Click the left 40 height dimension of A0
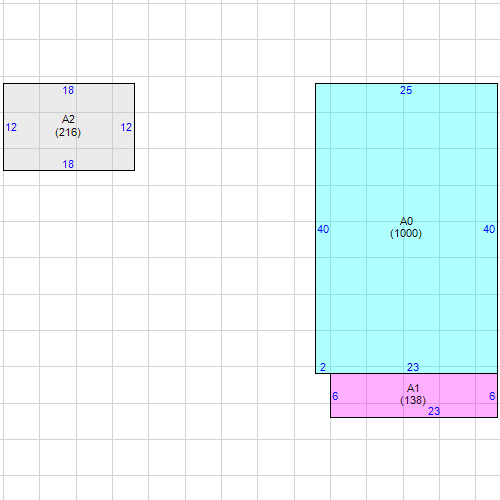This screenshot has width=500, height=500. (x=323, y=229)
